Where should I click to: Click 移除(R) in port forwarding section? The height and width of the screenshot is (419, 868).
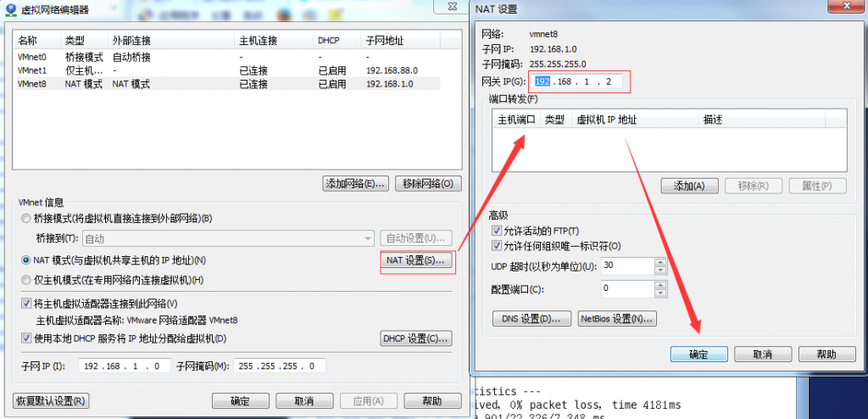[754, 186]
